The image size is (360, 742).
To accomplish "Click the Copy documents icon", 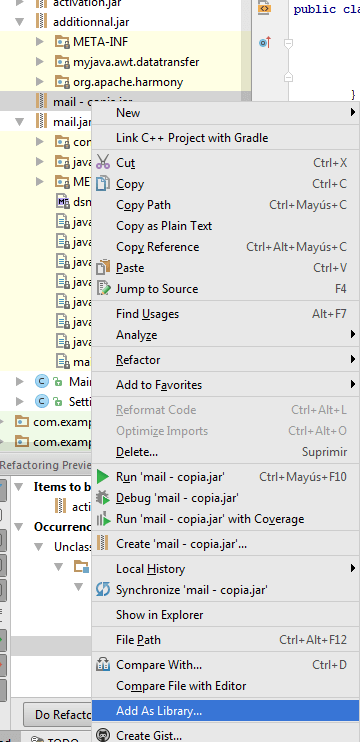I will pyautogui.click(x=103, y=184).
